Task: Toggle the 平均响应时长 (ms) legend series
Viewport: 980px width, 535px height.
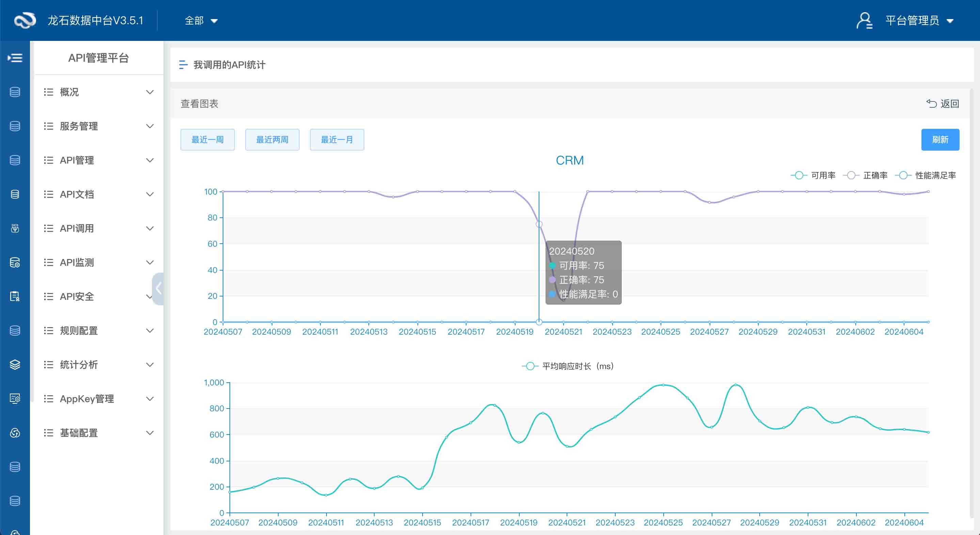Action: point(568,366)
